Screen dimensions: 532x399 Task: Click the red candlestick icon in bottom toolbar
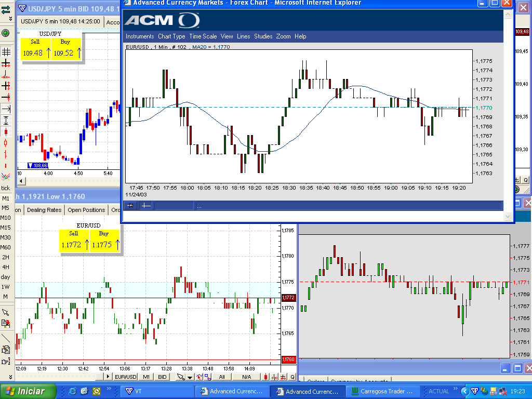coord(265,377)
